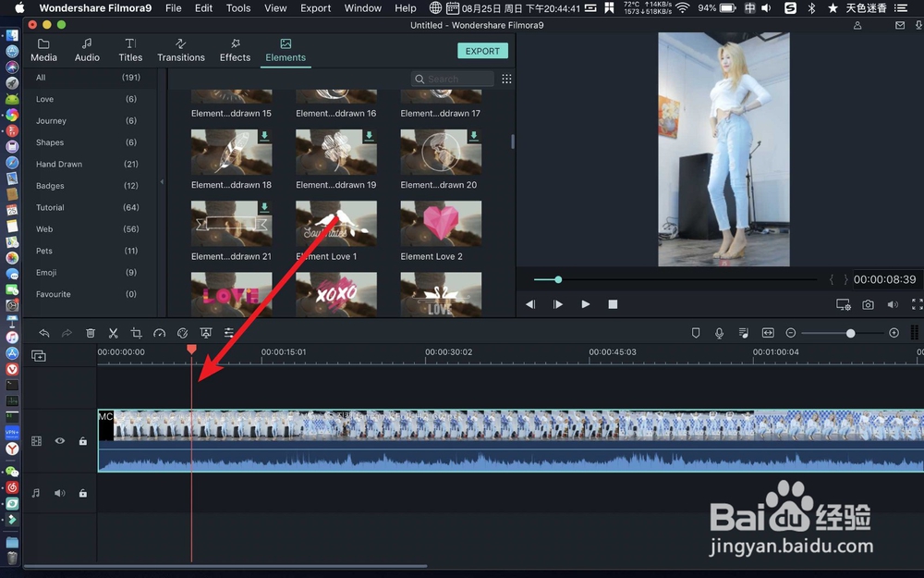Open the Titles tab

[x=130, y=50]
